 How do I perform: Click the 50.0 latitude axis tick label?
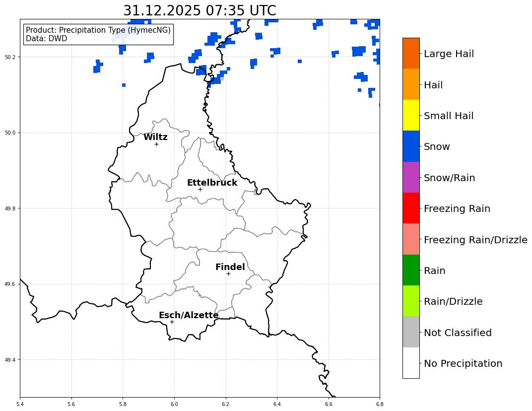tap(11, 133)
